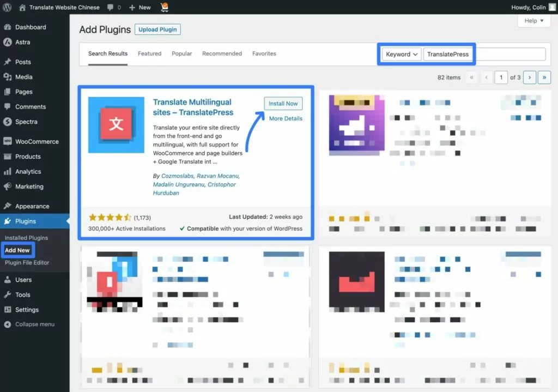Switch to the Favorites tab
This screenshot has width=558, height=392.
click(x=264, y=53)
